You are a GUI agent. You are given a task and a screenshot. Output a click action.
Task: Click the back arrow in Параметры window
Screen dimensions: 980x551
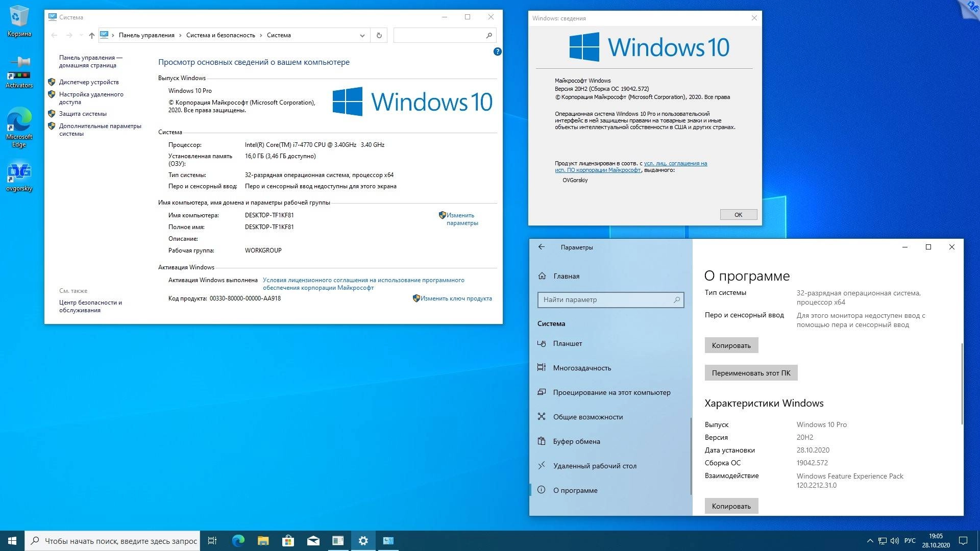click(541, 247)
